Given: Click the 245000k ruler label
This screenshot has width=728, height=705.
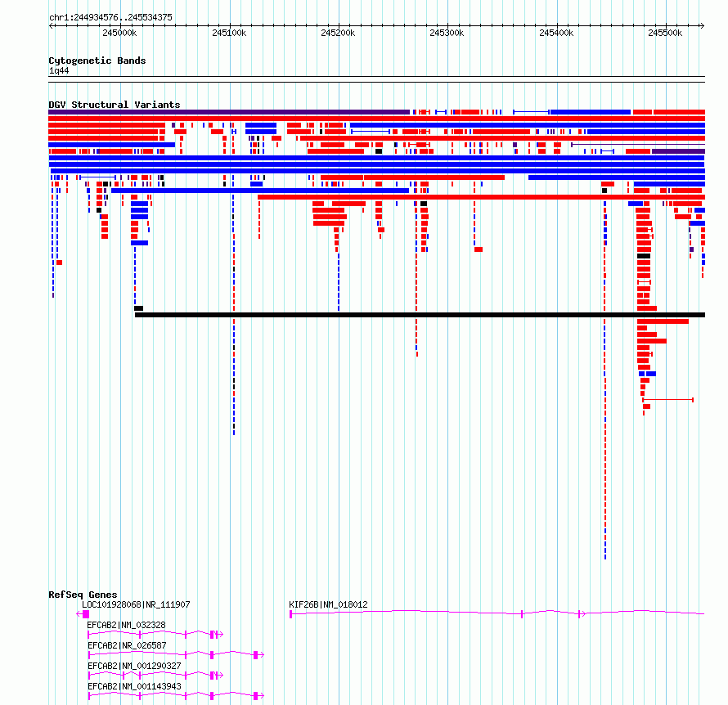Looking at the screenshot, I should pos(119,33).
